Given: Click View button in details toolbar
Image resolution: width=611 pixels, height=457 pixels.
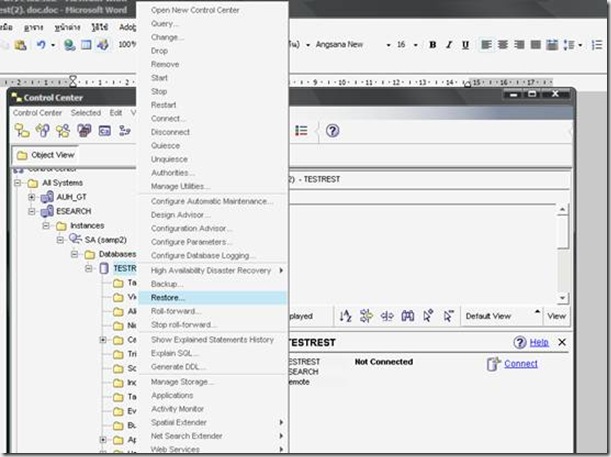Looking at the screenshot, I should coord(556,316).
